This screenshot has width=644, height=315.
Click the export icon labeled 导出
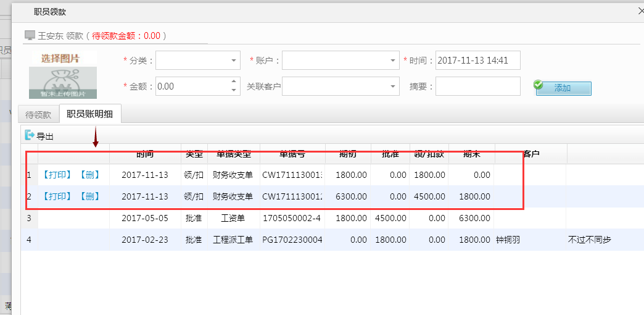pyautogui.click(x=39, y=136)
